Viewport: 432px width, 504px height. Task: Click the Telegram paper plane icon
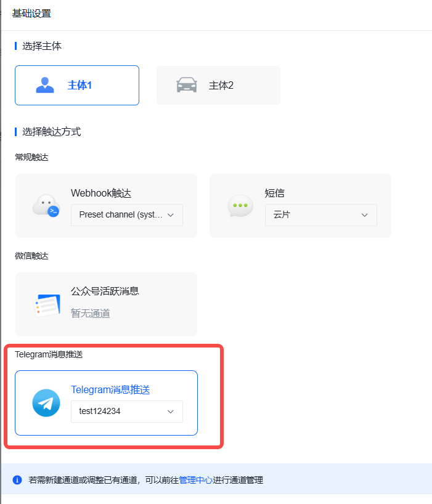(x=46, y=403)
